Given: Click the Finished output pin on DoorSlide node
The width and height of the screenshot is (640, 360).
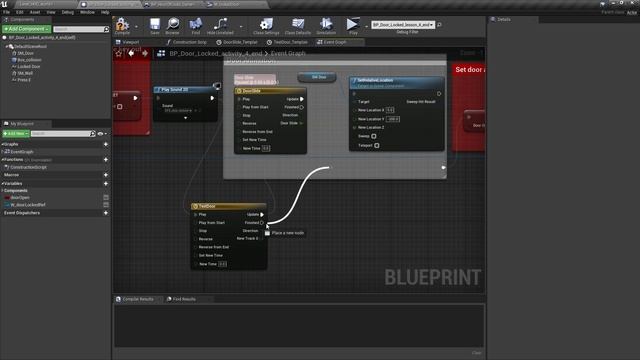Looking at the screenshot, I should [302, 107].
